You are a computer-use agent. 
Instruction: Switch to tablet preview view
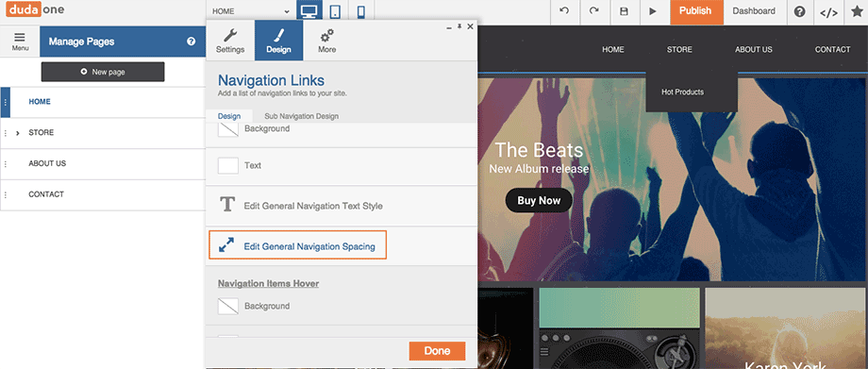point(335,11)
